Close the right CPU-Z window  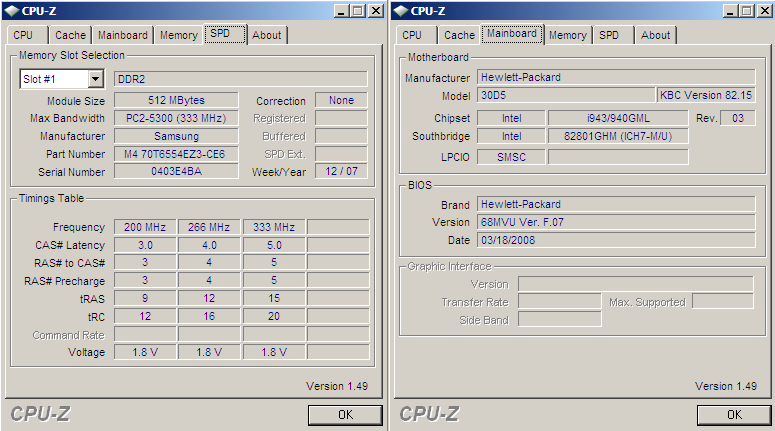[x=765, y=11]
